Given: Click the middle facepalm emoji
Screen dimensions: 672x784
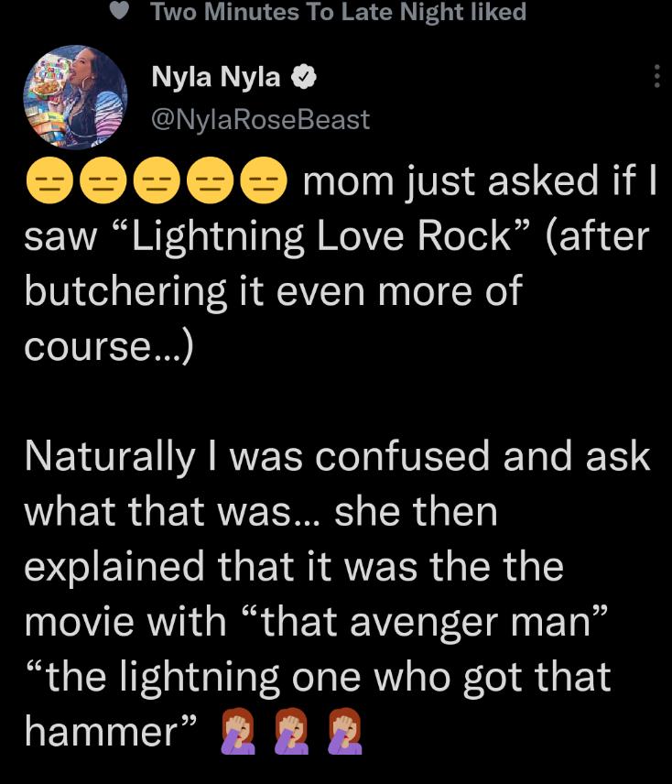Looking at the screenshot, I should [290, 730].
